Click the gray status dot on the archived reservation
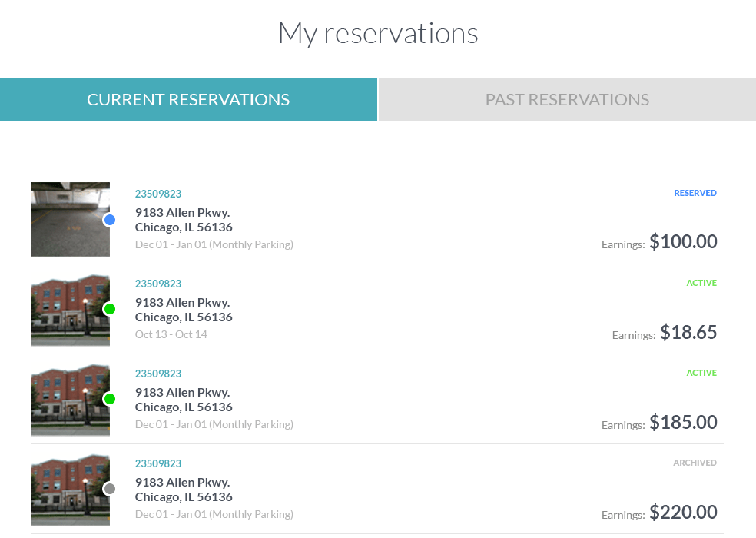Screen dimensions: 756x538 click(x=109, y=489)
